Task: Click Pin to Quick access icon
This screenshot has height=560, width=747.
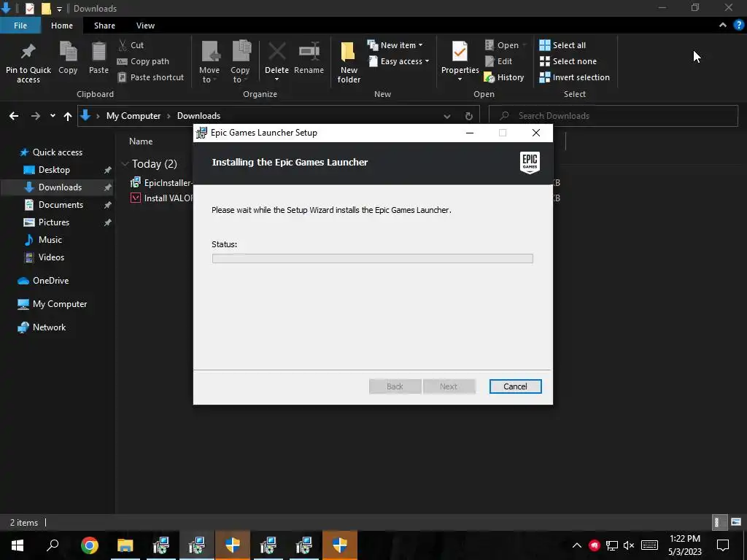Action: tap(28, 63)
